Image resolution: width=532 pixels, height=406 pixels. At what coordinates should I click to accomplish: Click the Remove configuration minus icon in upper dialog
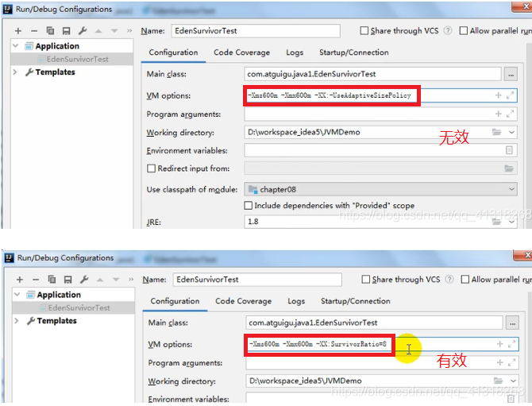point(34,31)
